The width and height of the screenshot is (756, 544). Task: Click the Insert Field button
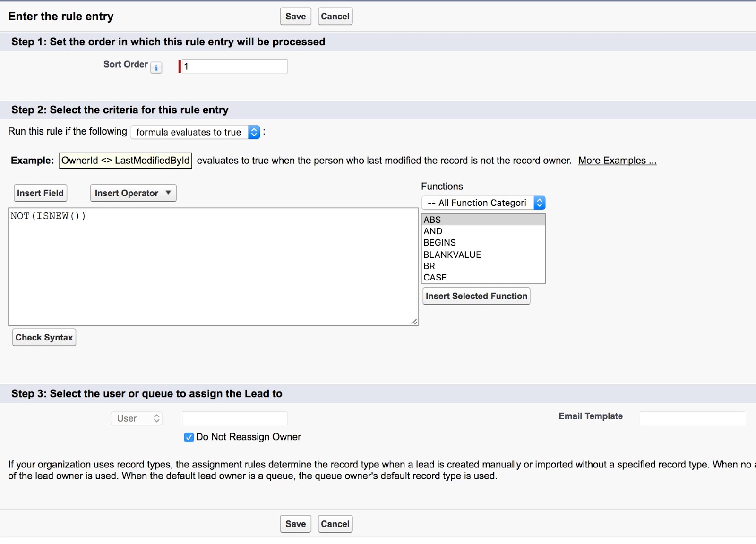(40, 193)
